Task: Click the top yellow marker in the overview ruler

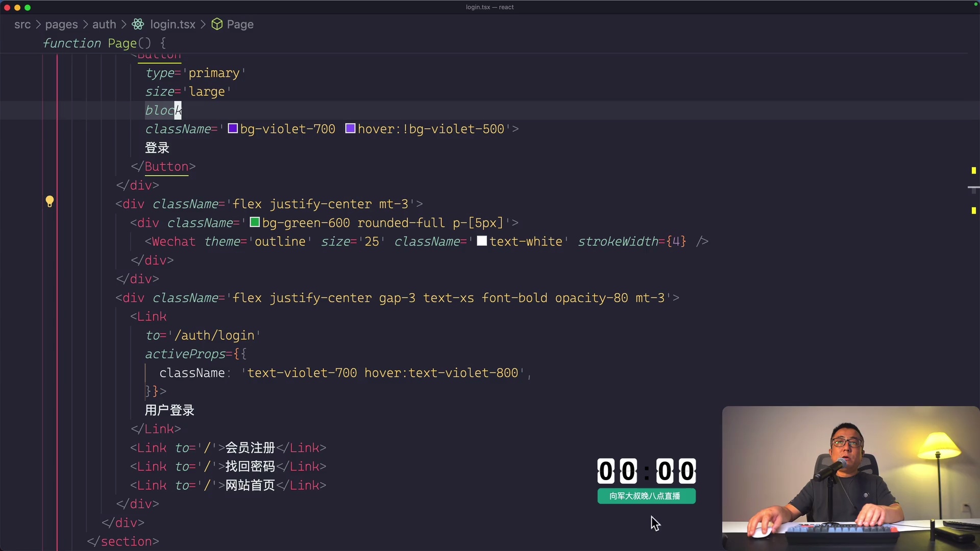Action: tap(974, 170)
